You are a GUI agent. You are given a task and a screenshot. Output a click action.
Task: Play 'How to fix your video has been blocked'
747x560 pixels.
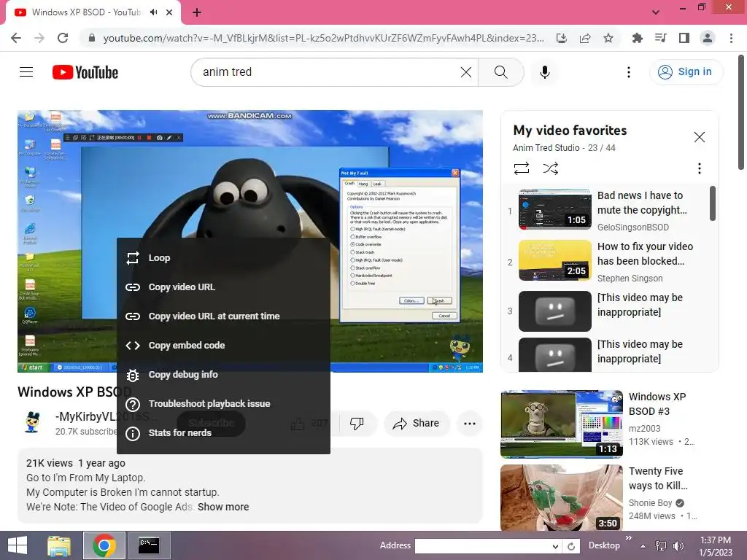[x=554, y=260]
